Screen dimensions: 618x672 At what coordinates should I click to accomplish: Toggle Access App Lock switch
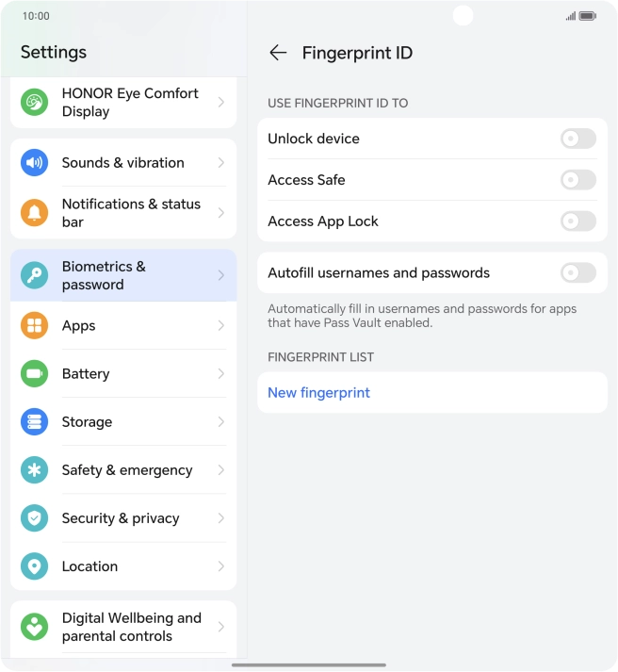[x=577, y=221]
